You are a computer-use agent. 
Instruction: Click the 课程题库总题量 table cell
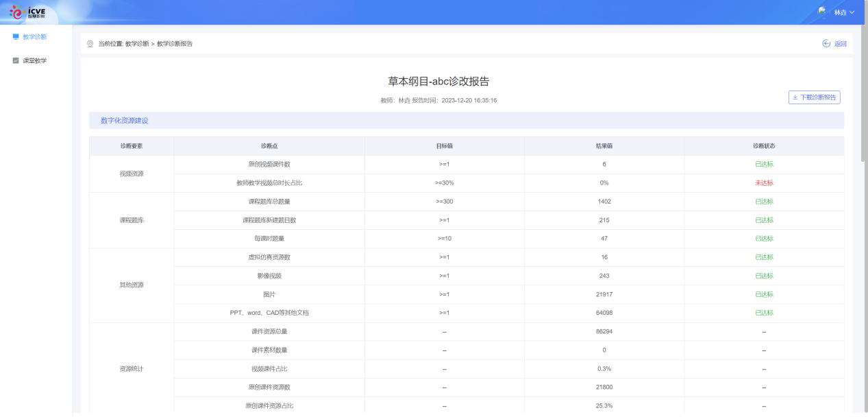pos(271,202)
